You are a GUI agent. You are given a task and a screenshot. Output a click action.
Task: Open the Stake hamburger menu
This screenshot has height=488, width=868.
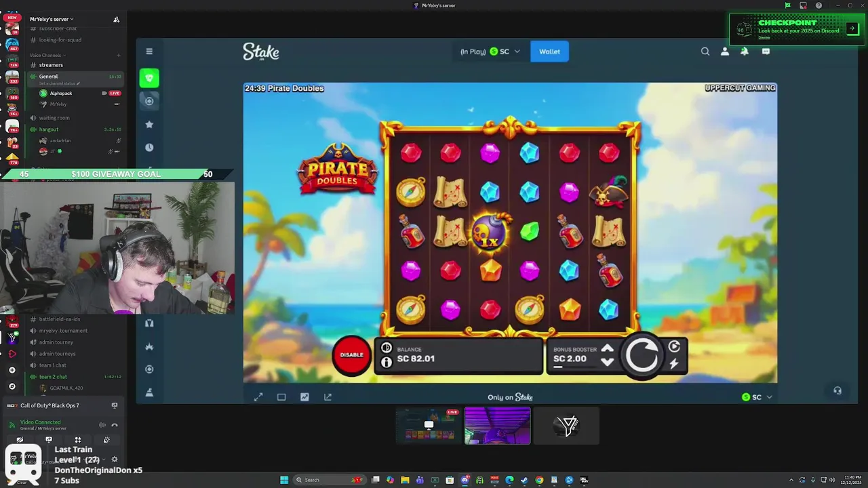tap(149, 52)
